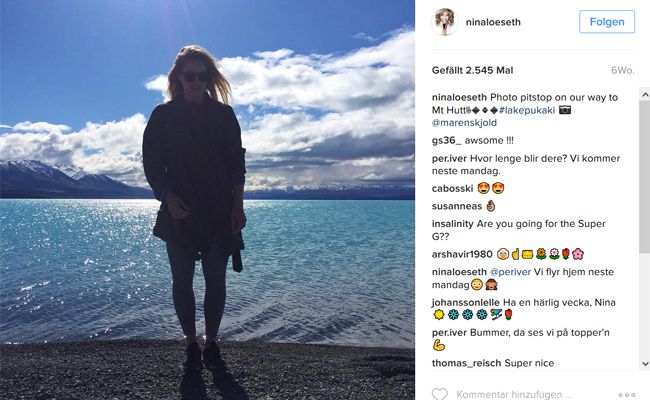Click the @periver mention in reply
Screen dimensions: 650x400
click(x=510, y=272)
